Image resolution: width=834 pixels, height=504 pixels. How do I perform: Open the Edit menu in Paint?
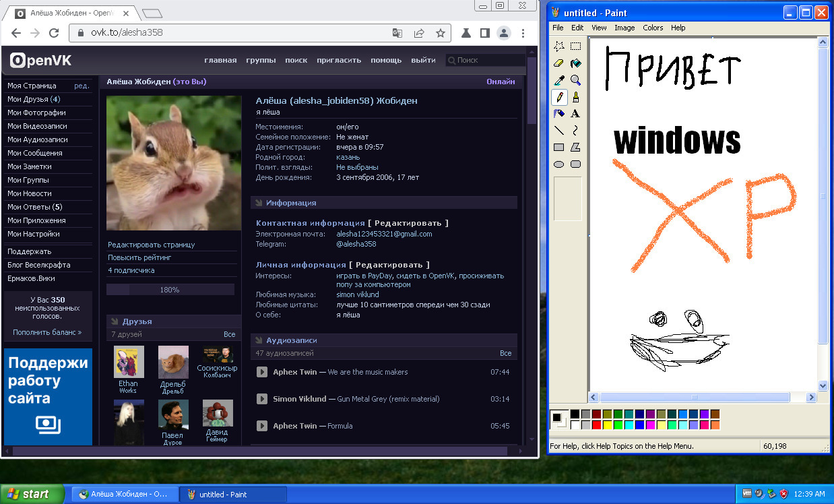577,28
